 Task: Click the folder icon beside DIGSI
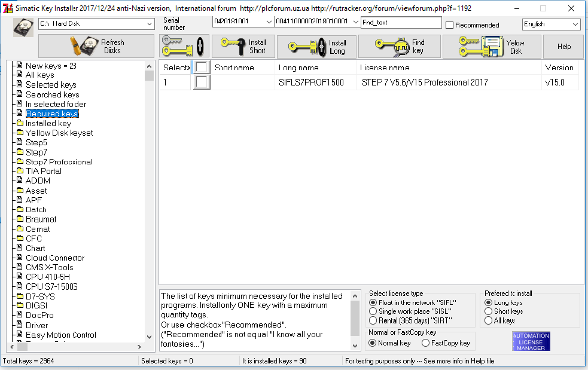pos(20,305)
